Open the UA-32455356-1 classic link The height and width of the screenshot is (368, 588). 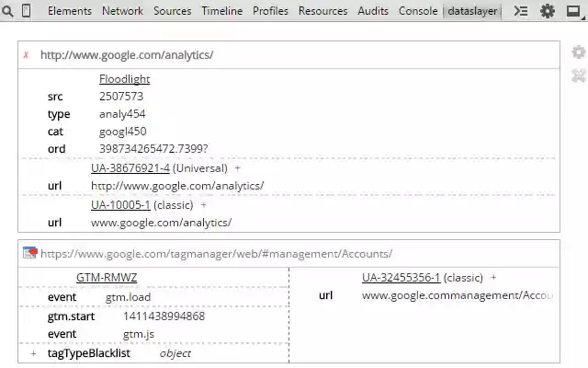[x=401, y=278]
